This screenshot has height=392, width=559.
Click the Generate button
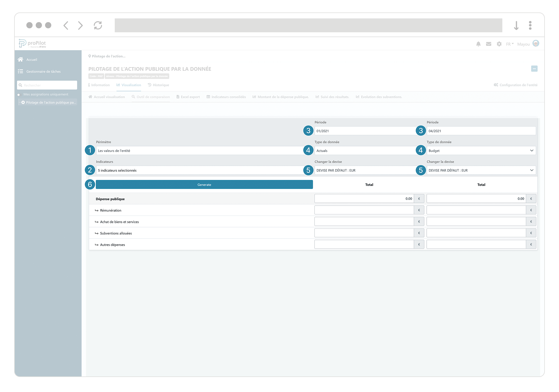coord(204,185)
